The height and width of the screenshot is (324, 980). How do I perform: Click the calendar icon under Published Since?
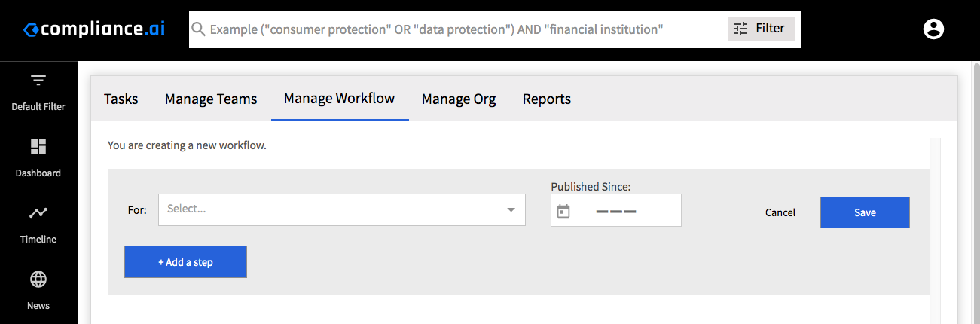(563, 211)
